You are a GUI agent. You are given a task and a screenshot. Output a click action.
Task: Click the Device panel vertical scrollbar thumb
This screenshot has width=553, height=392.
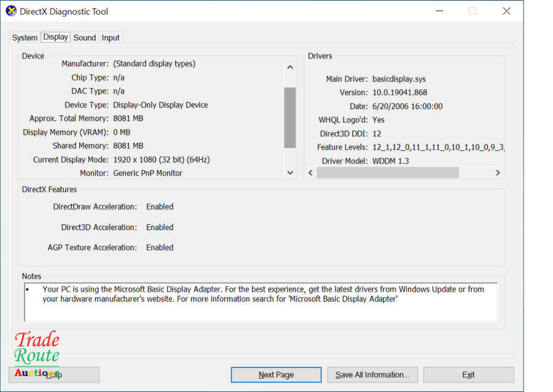tap(290, 117)
